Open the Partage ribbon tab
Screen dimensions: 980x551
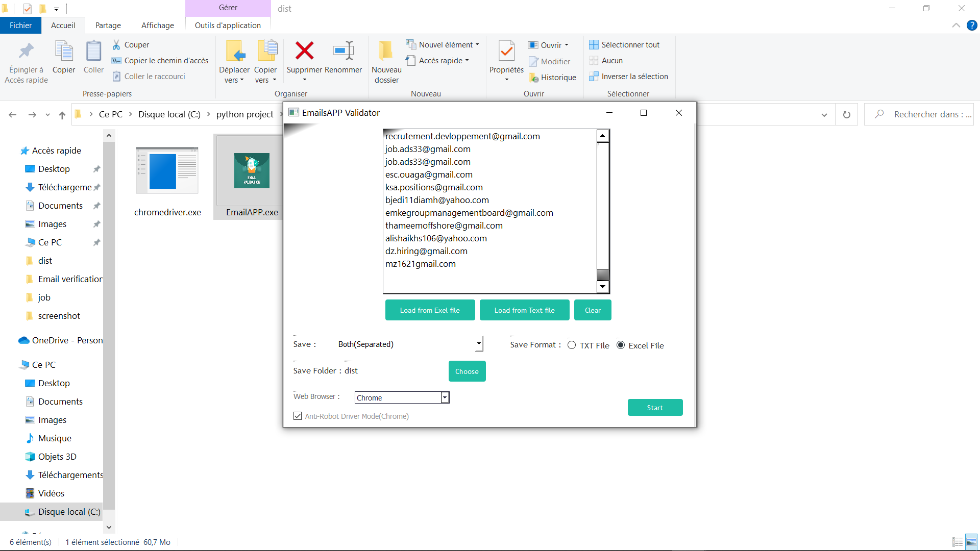(108, 26)
